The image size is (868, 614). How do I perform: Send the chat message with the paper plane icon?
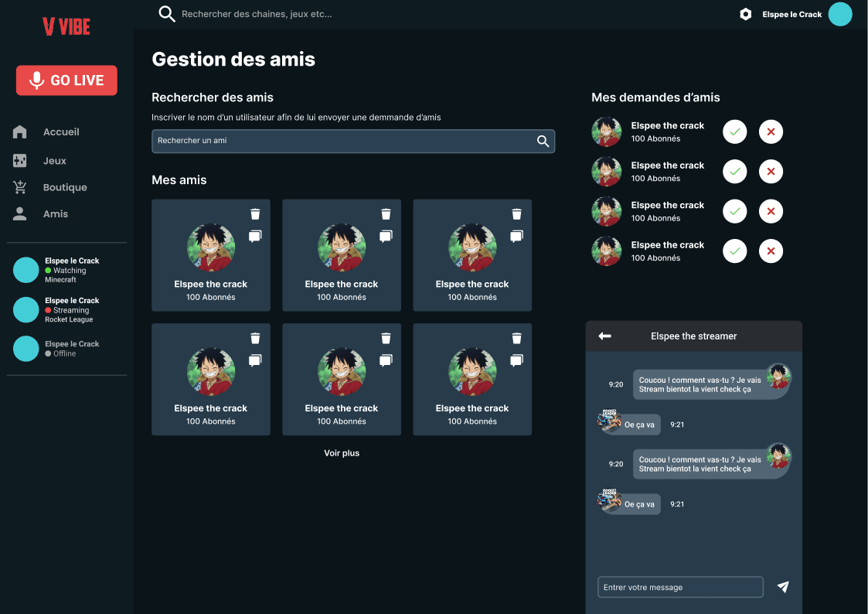[783, 587]
